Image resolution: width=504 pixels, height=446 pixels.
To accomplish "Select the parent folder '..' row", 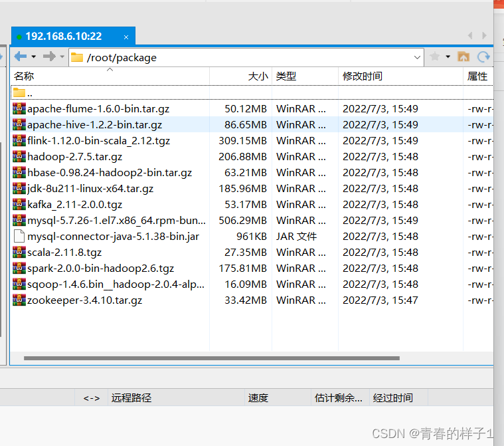I will point(252,93).
